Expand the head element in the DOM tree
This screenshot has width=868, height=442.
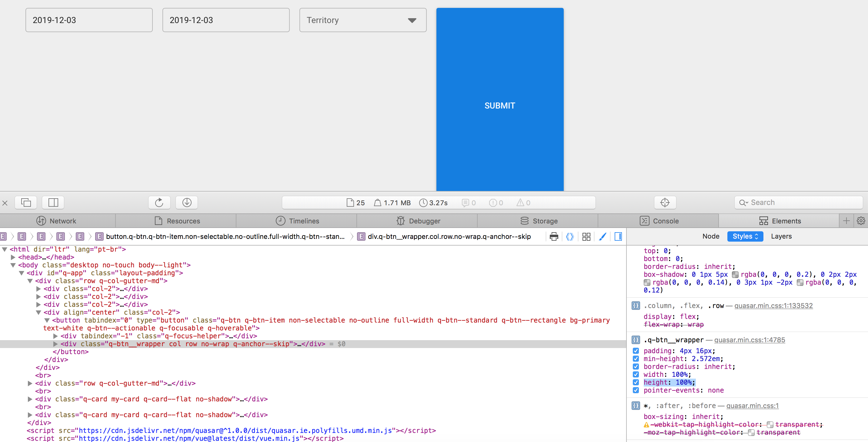(x=13, y=257)
